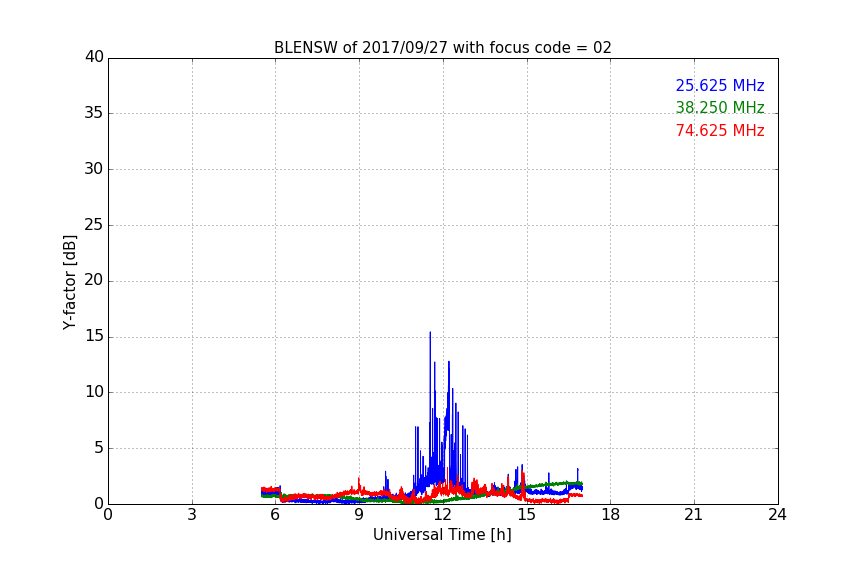The width and height of the screenshot is (864, 576).
Task: Click x-axis tick label 3
Action: (192, 515)
